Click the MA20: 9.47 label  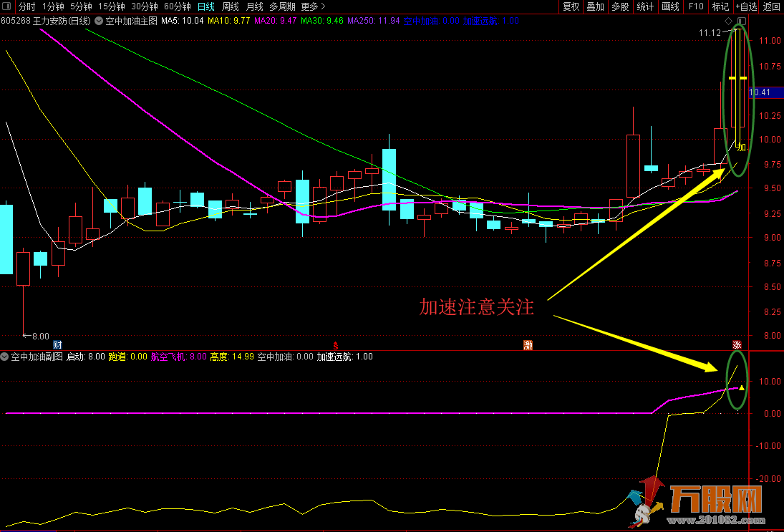tap(275, 21)
